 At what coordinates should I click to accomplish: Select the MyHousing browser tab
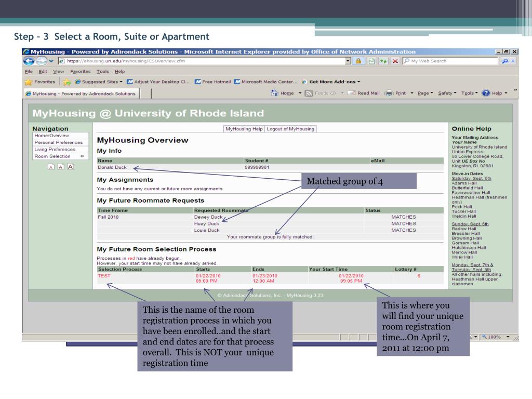81,94
